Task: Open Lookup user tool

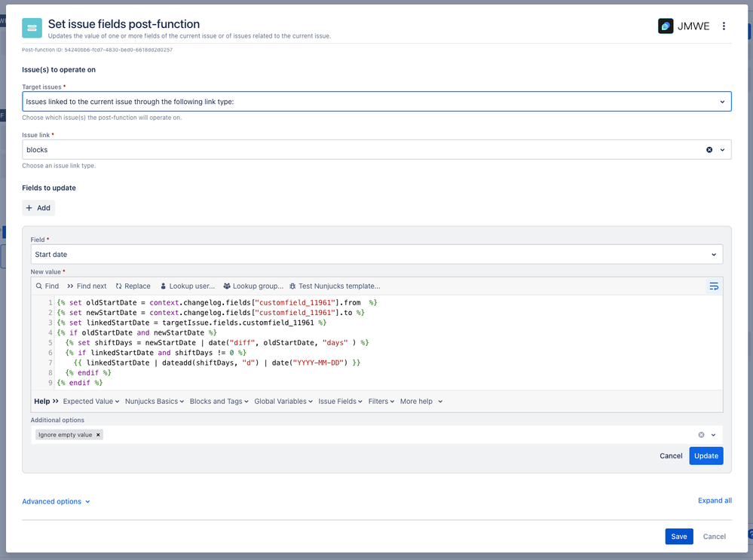Action: point(187,286)
